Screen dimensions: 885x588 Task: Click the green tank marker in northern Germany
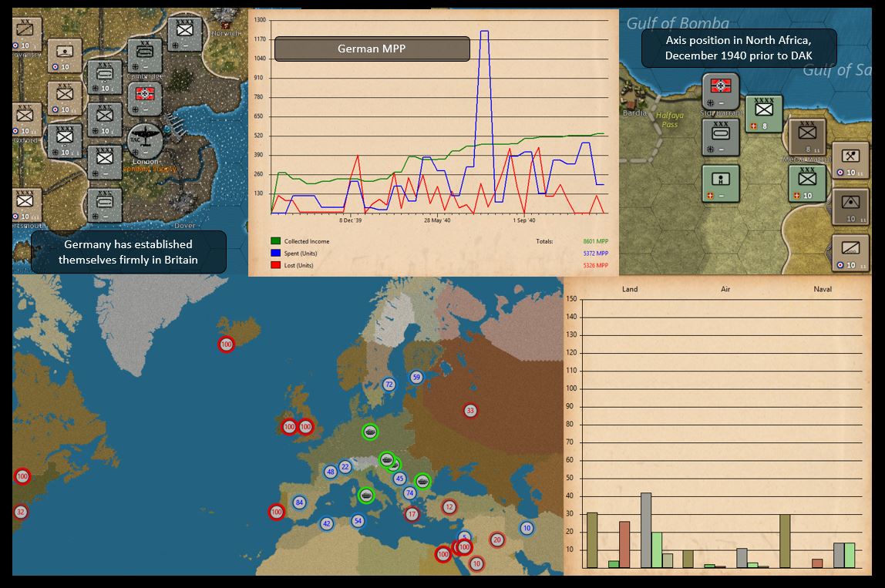tap(370, 432)
